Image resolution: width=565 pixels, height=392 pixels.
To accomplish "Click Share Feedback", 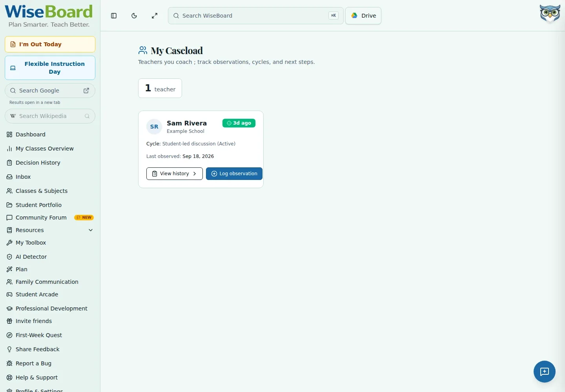I will [x=50, y=349].
